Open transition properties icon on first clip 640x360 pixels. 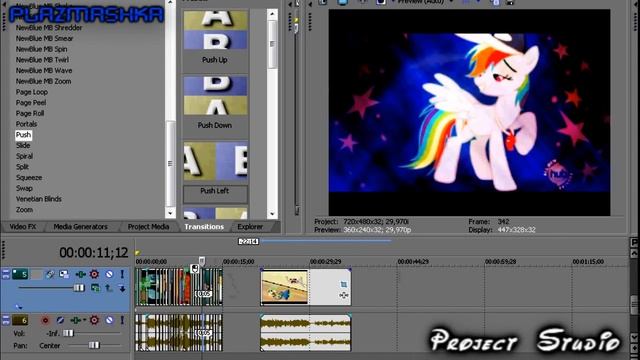point(195,269)
